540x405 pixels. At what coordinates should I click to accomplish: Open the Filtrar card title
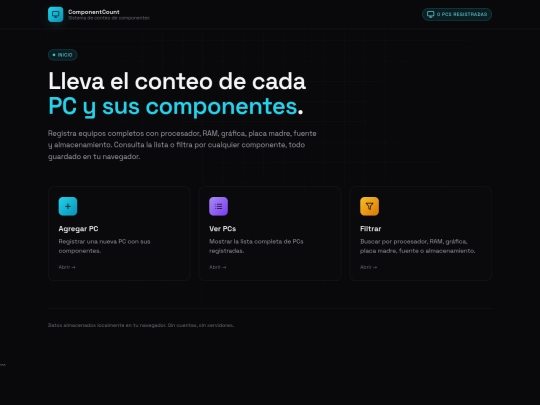coord(371,229)
